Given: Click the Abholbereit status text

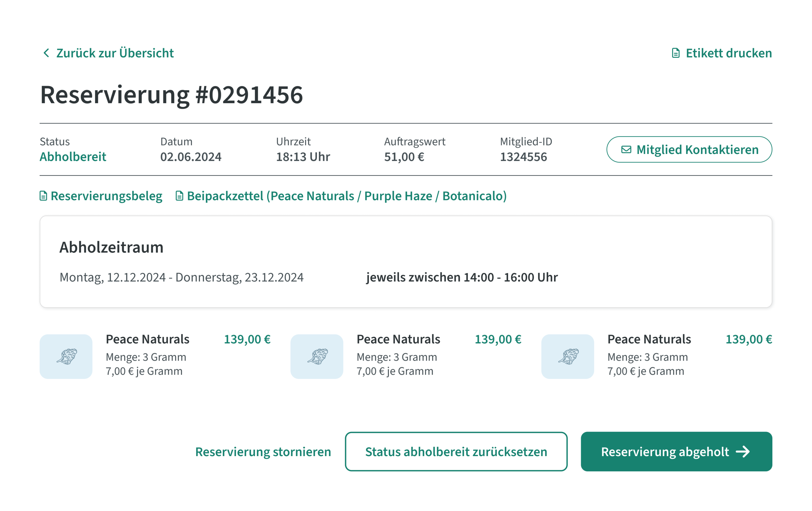Looking at the screenshot, I should pyautogui.click(x=73, y=156).
